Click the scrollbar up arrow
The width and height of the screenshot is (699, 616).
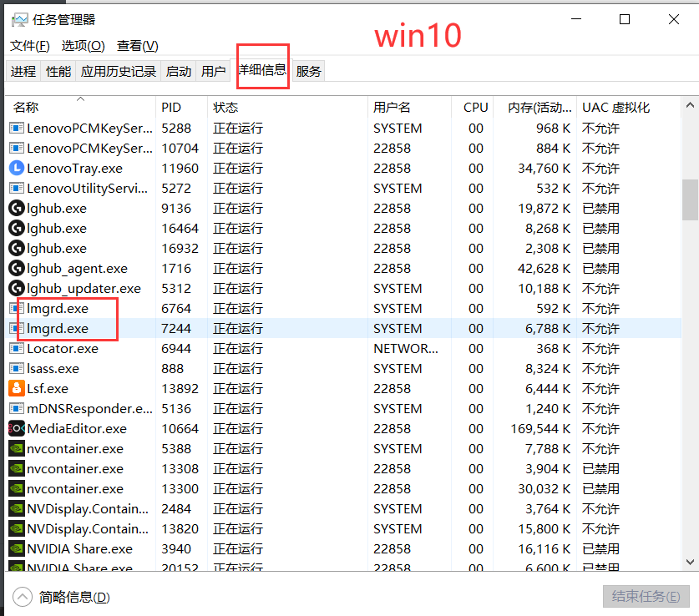(x=690, y=105)
